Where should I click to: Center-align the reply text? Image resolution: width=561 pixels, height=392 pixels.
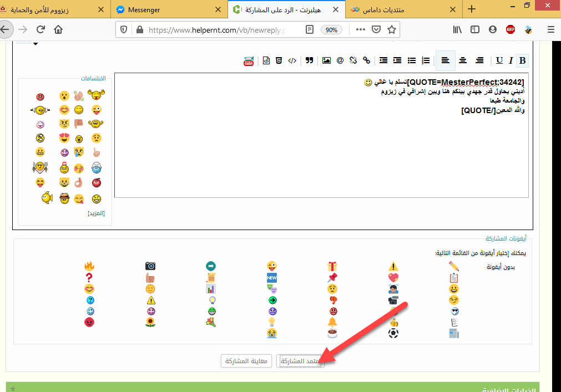pyautogui.click(x=463, y=60)
